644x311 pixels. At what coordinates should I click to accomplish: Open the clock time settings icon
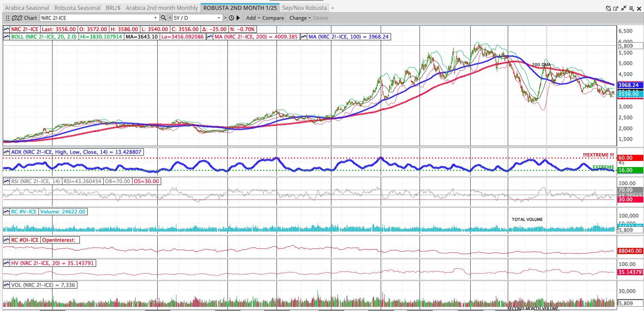(x=232, y=18)
